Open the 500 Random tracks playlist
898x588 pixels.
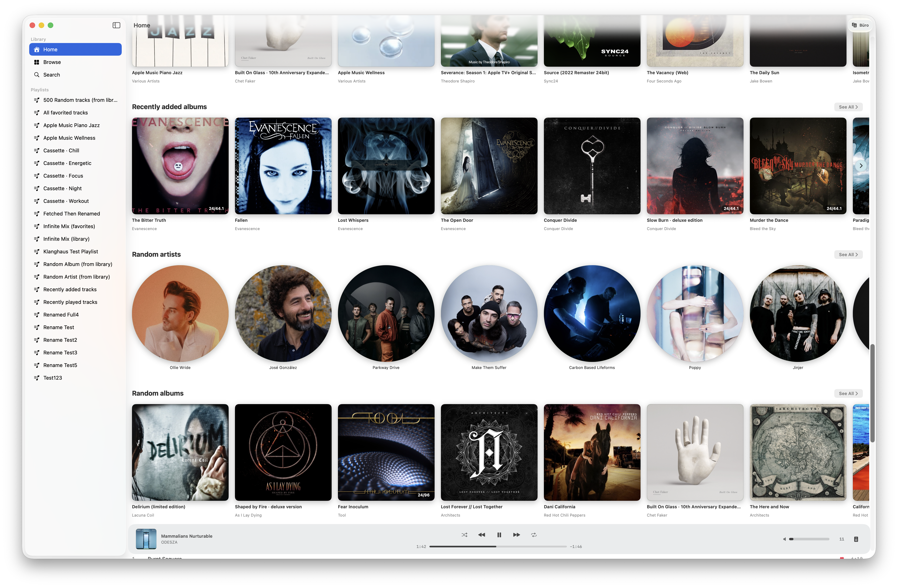(x=76, y=100)
